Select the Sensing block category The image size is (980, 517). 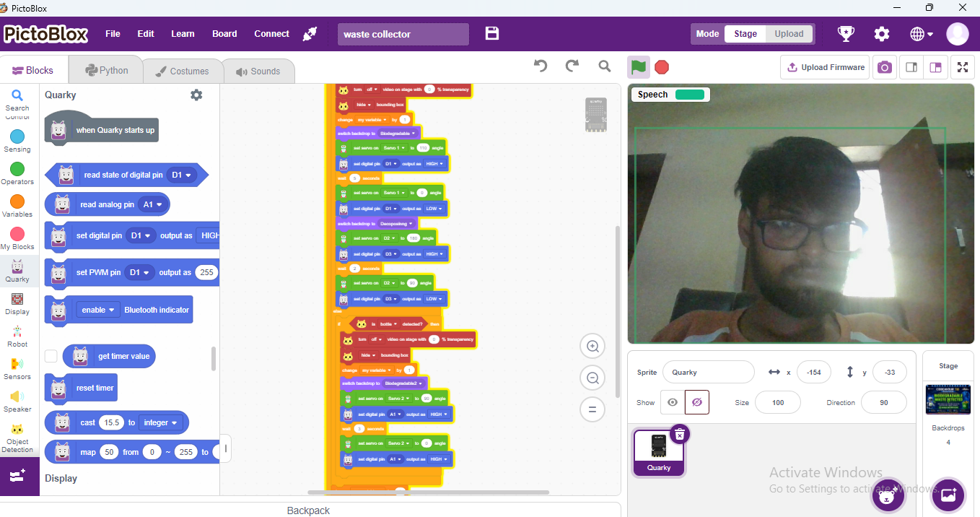click(x=17, y=142)
